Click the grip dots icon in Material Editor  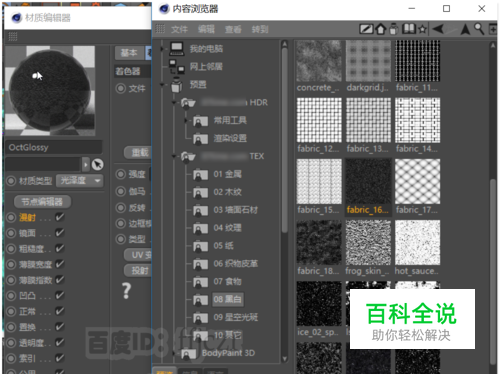(13, 36)
